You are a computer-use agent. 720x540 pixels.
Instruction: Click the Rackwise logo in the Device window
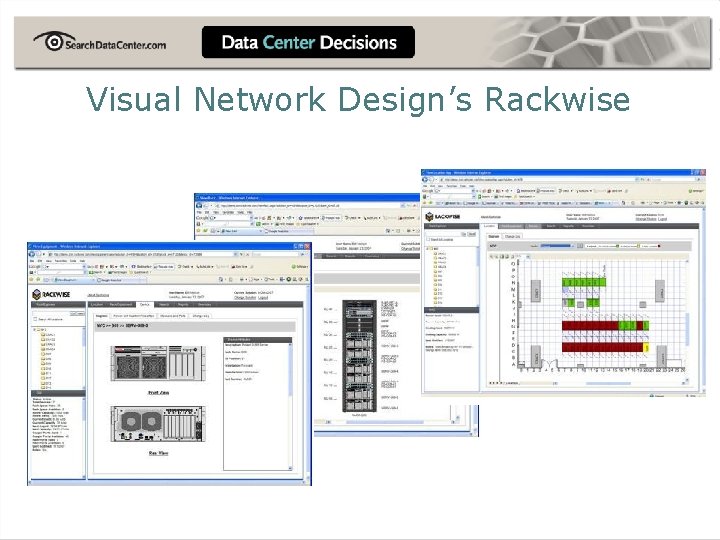(51, 294)
